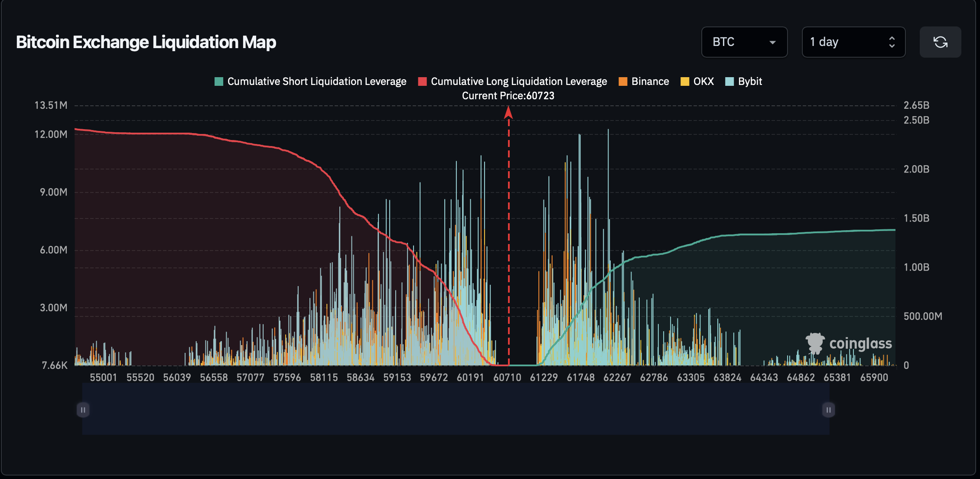The image size is (980, 479).
Task: Click the 3.00M left axis label
Action: click(54, 308)
